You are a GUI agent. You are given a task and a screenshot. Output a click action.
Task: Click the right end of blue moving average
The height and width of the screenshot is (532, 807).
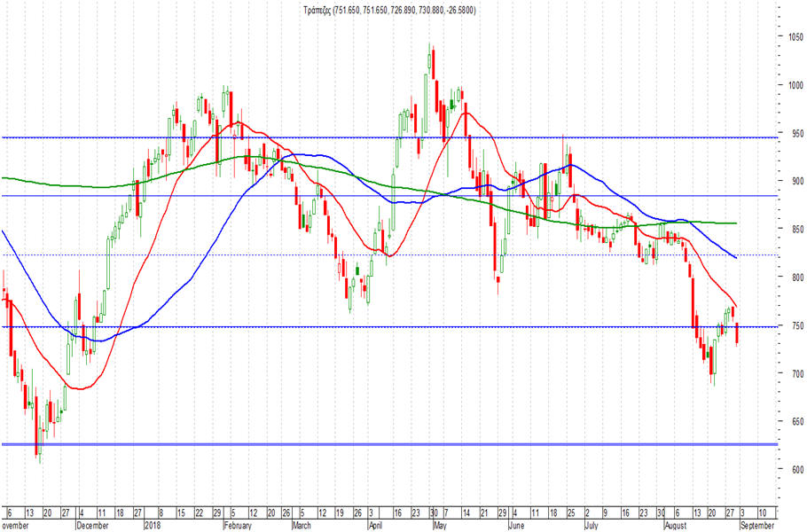tap(737, 258)
